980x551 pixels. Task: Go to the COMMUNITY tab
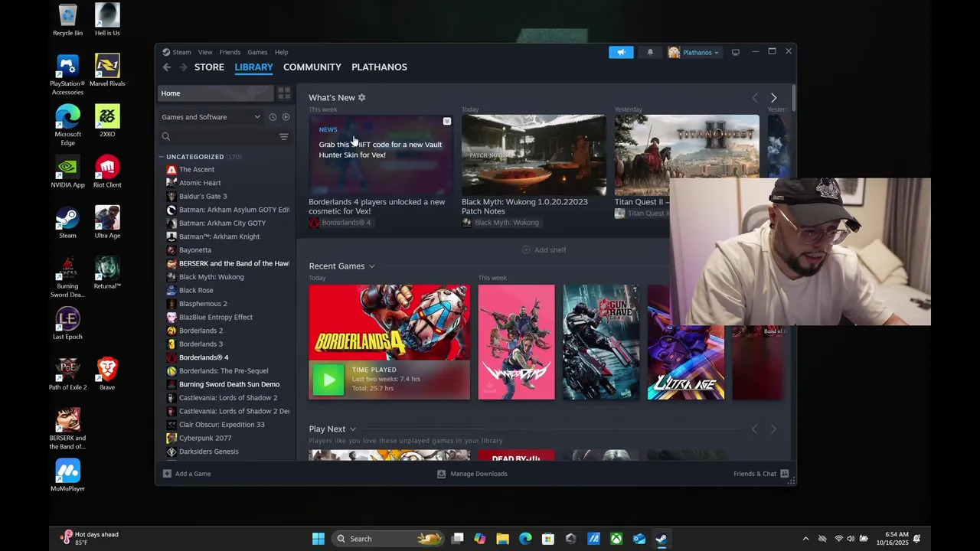point(312,67)
